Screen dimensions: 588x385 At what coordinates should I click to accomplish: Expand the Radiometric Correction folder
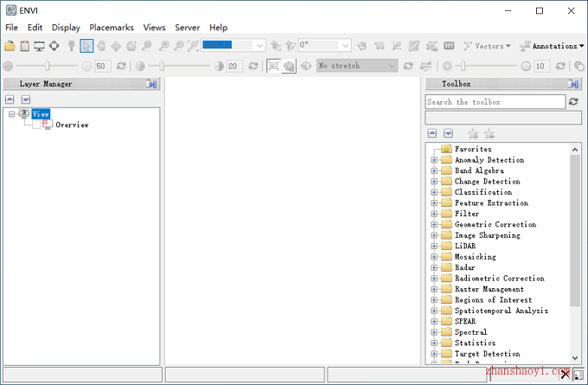[x=434, y=279]
